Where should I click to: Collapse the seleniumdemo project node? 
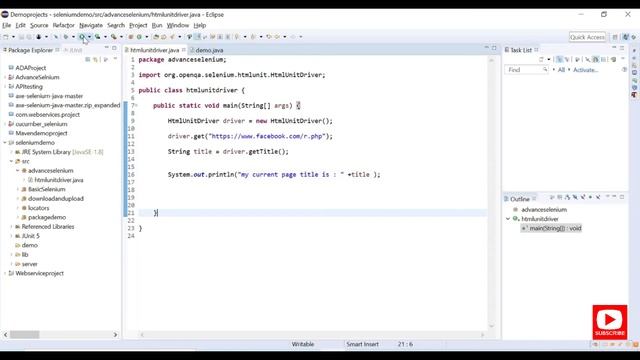pos(5,142)
